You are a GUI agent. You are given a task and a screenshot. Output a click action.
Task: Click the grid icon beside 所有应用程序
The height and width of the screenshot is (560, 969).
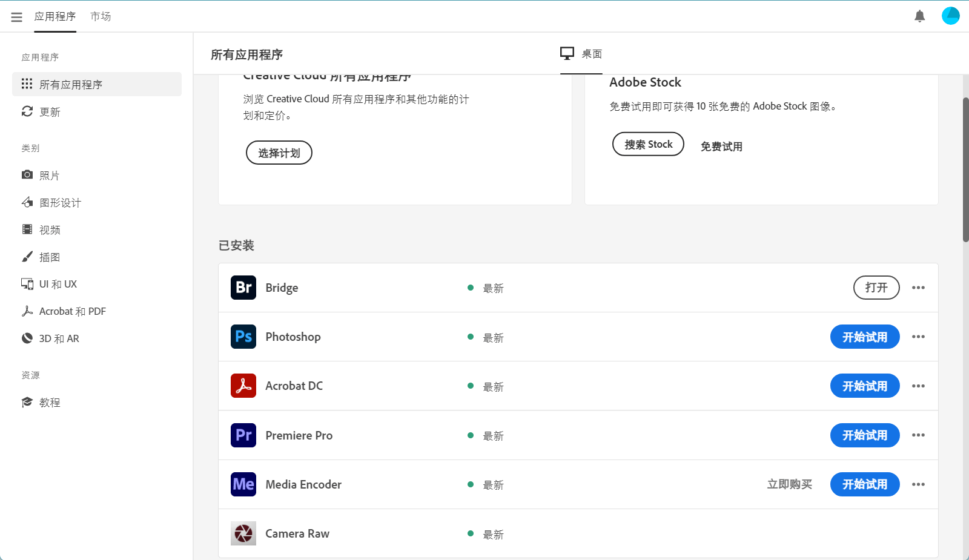[27, 84]
